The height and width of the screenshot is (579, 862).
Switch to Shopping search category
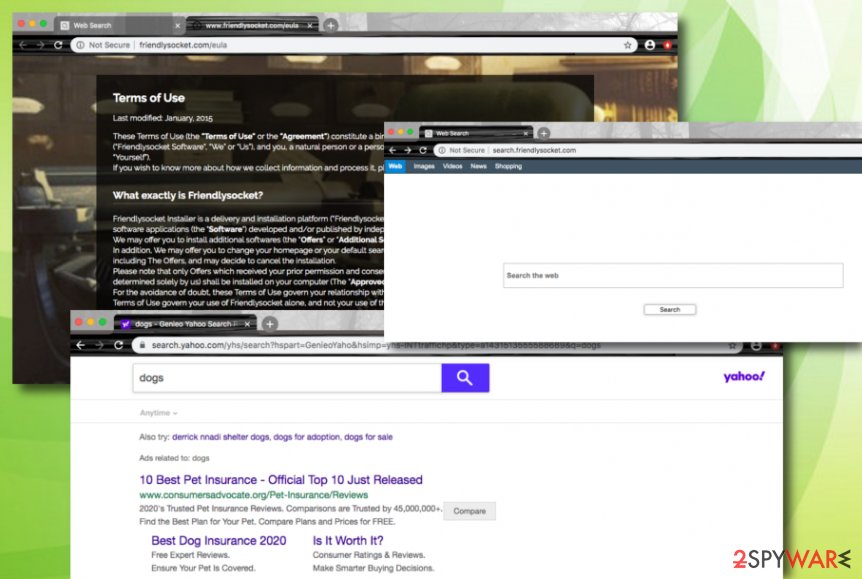508,166
